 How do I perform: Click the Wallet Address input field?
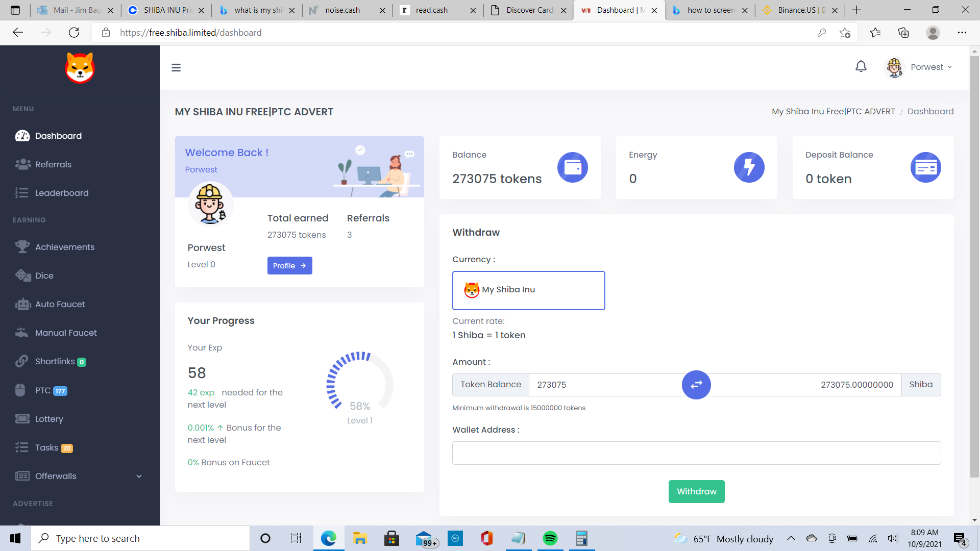click(696, 453)
